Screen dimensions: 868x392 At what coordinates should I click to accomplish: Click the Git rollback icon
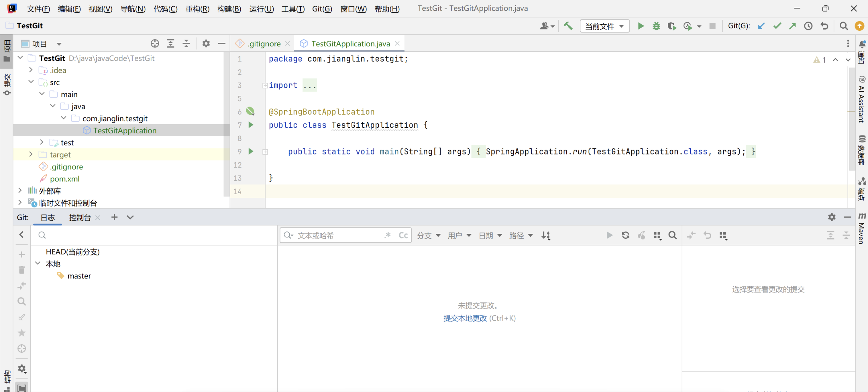click(x=824, y=26)
